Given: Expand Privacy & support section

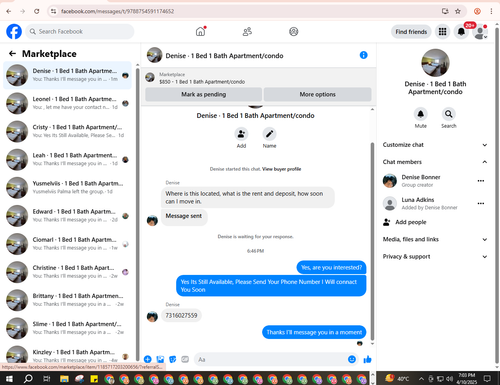Looking at the screenshot, I should coord(435,257).
